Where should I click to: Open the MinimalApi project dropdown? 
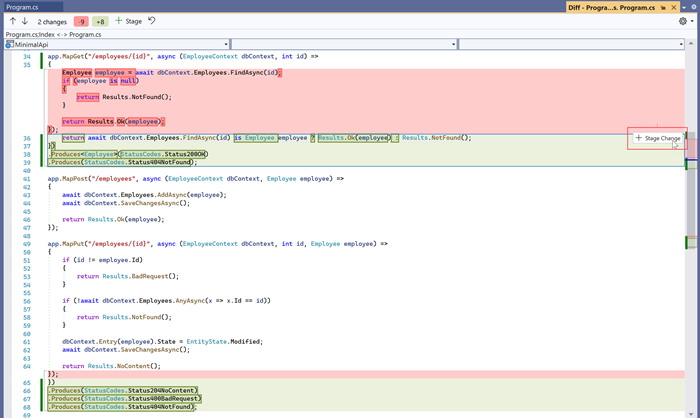pyautogui.click(x=117, y=44)
